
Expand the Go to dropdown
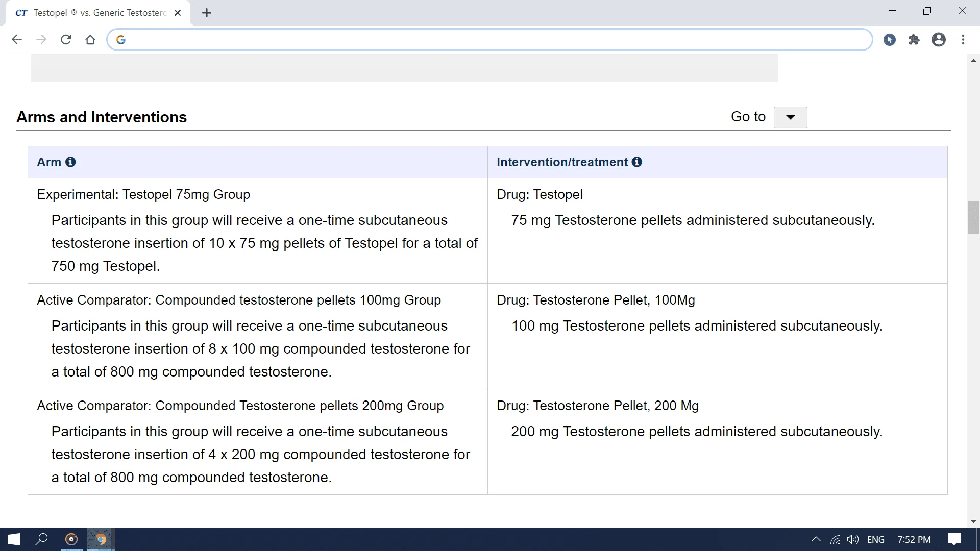pyautogui.click(x=790, y=117)
